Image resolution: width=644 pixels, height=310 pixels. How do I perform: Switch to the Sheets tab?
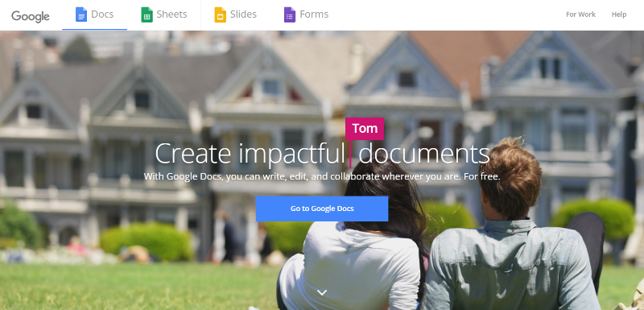click(x=164, y=14)
